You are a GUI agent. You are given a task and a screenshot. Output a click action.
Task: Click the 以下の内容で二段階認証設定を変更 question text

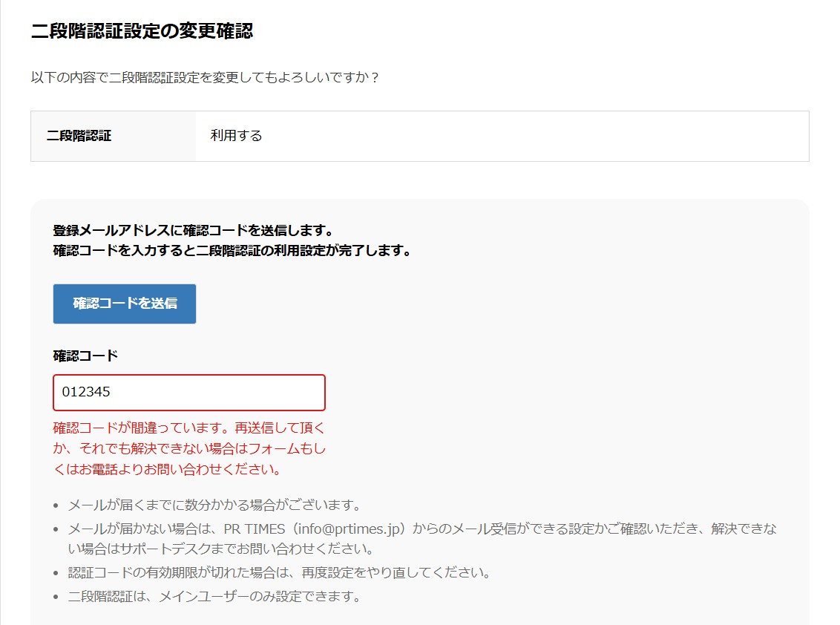coord(205,77)
